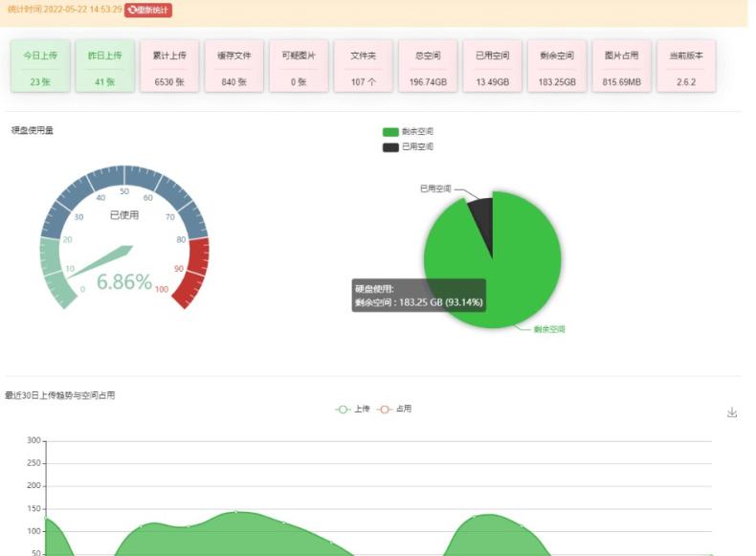
Task: Click the 缓存文件 840 张 card
Action: click(x=234, y=67)
